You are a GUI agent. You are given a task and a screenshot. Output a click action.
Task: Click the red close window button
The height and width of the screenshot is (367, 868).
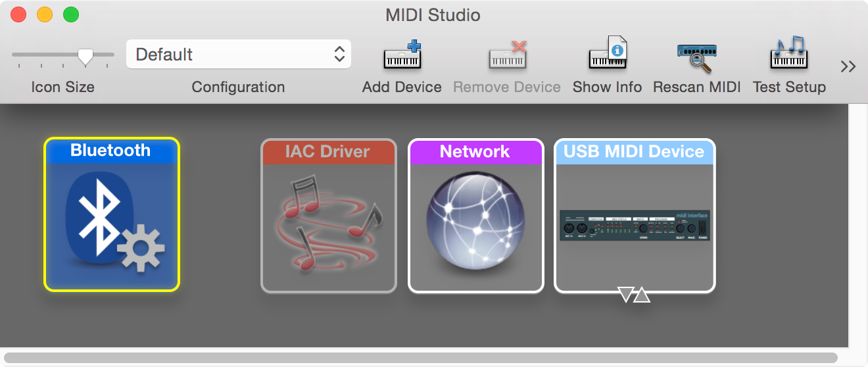coord(19,14)
